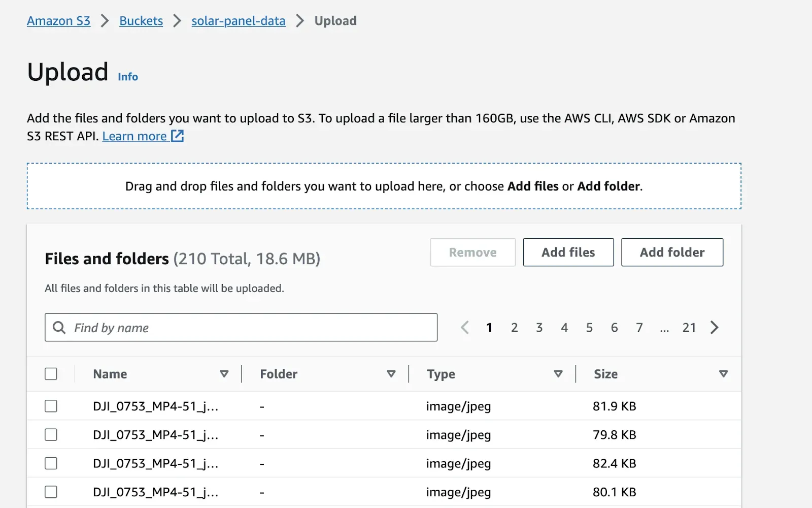Open the Amazon S3 breadcrumb link

pyautogui.click(x=58, y=21)
